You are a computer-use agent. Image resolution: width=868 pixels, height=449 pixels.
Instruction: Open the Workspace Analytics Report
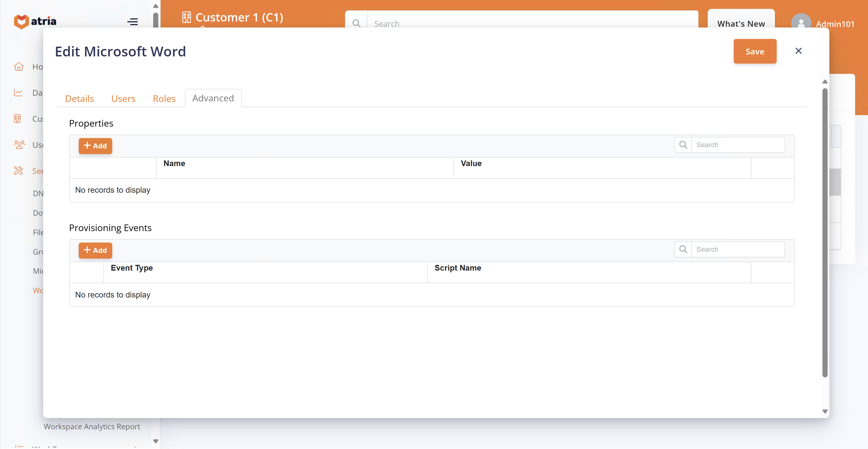click(92, 426)
